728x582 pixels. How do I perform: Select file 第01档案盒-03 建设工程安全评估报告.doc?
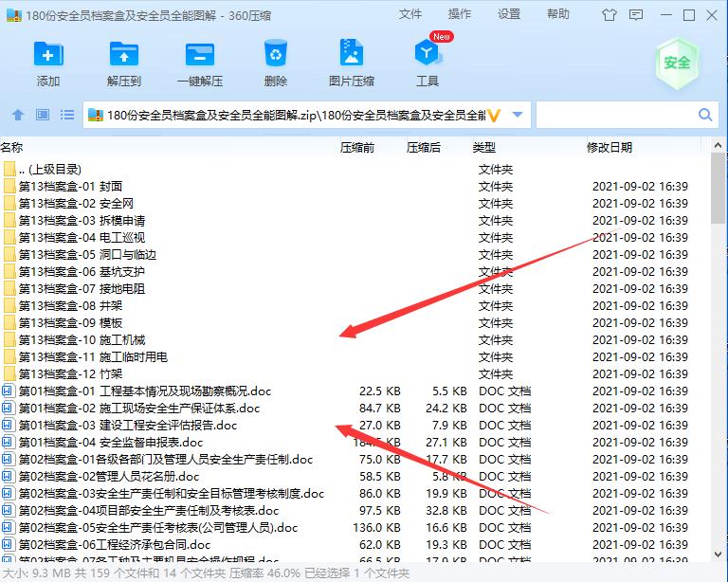tap(355, 426)
